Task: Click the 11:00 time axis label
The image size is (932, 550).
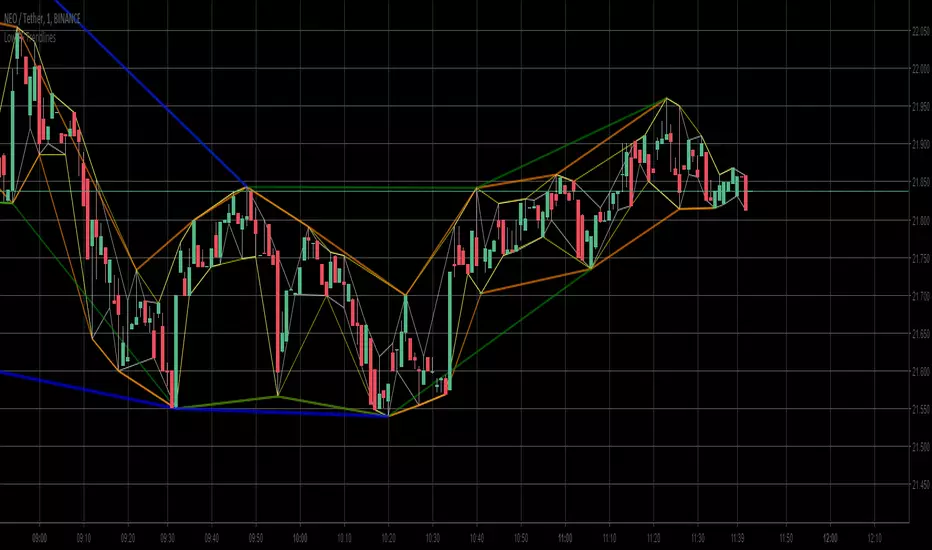Action: [x=565, y=538]
